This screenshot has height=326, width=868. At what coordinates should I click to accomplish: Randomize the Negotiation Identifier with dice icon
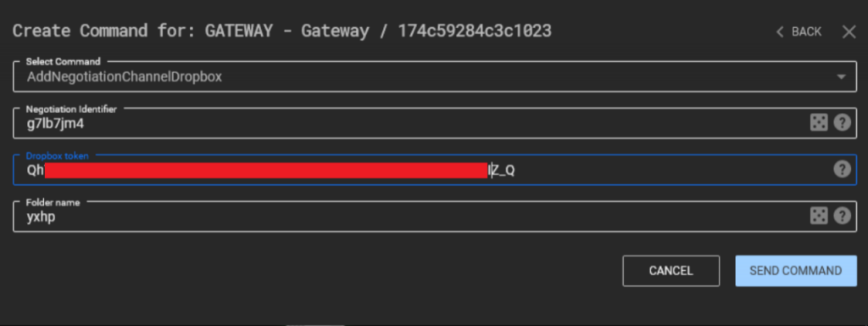[819, 122]
